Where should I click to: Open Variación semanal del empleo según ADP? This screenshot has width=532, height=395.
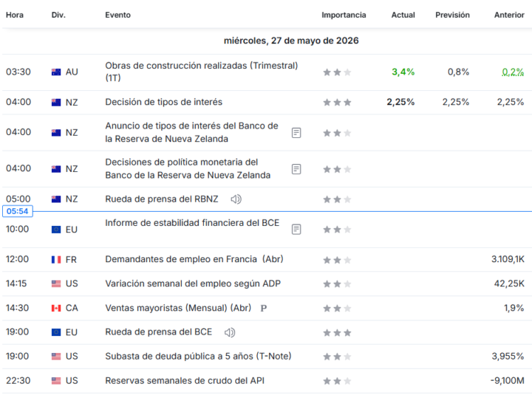pyautogui.click(x=193, y=284)
